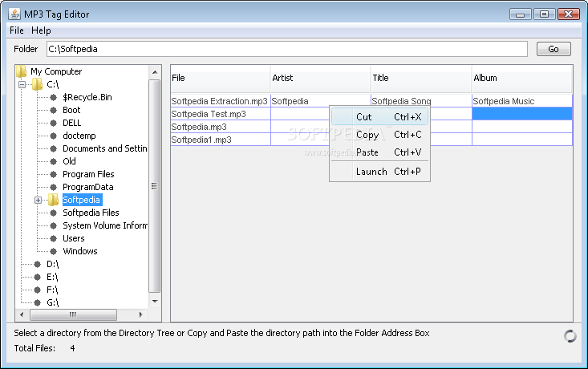Select the Users tree item
The width and height of the screenshot is (588, 369).
click(74, 238)
